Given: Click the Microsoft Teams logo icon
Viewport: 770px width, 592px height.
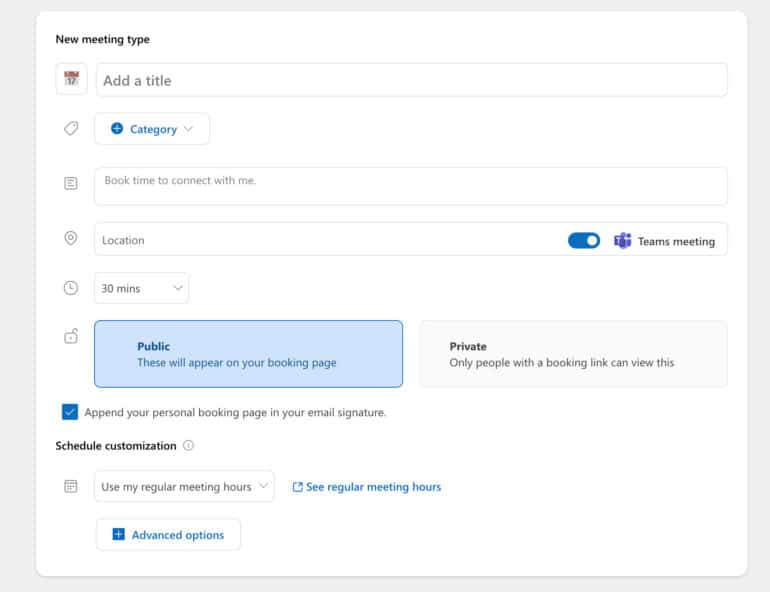Looking at the screenshot, I should [622, 241].
